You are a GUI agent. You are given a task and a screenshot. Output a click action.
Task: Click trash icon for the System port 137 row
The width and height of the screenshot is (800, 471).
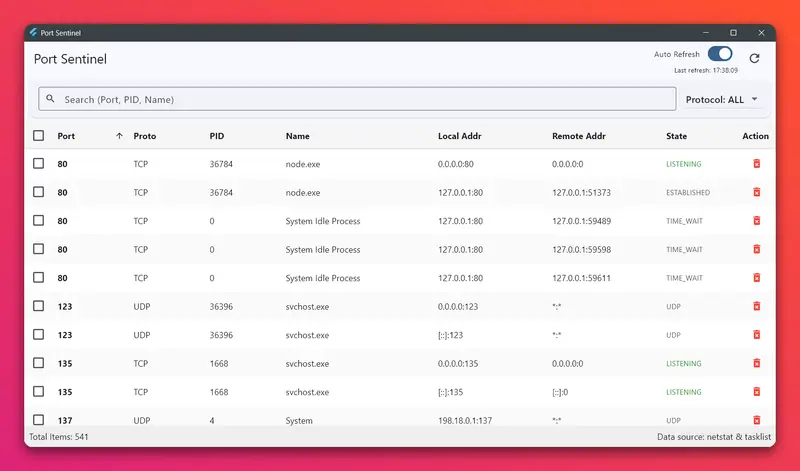[x=756, y=420]
